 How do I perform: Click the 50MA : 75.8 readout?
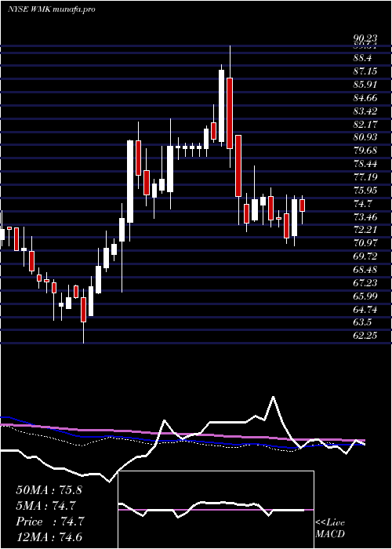click(49, 490)
